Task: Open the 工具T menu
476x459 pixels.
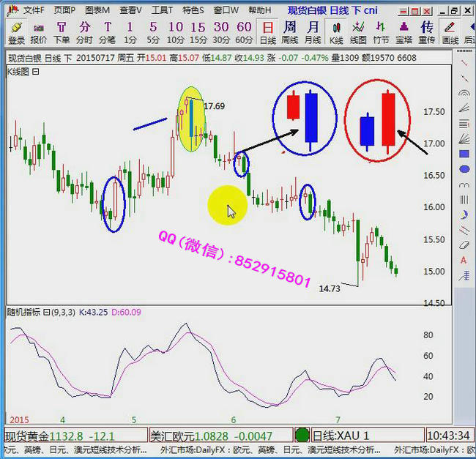Action: coord(162,10)
